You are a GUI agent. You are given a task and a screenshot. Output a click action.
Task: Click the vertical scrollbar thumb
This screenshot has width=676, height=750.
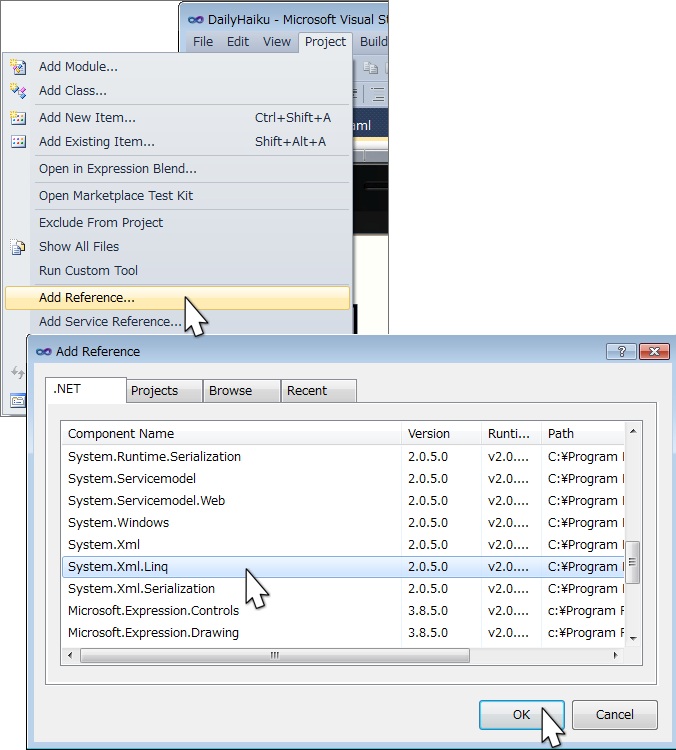(632, 562)
